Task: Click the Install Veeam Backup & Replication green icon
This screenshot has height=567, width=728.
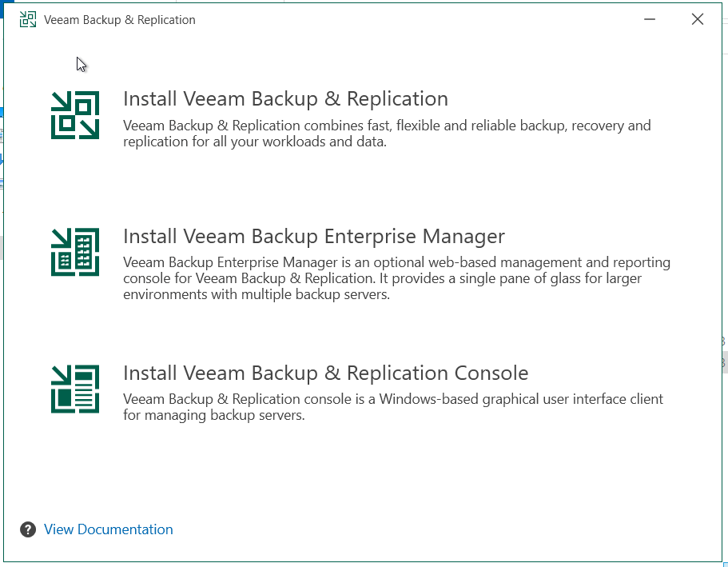Action: click(x=74, y=115)
